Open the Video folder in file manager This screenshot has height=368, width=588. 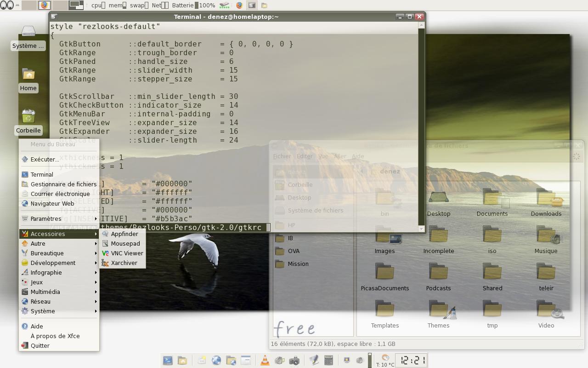point(546,315)
